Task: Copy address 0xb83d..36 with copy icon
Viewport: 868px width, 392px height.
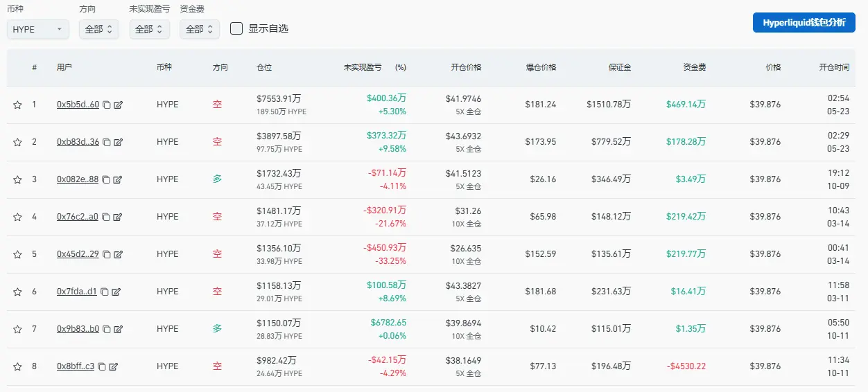Action: [106, 142]
